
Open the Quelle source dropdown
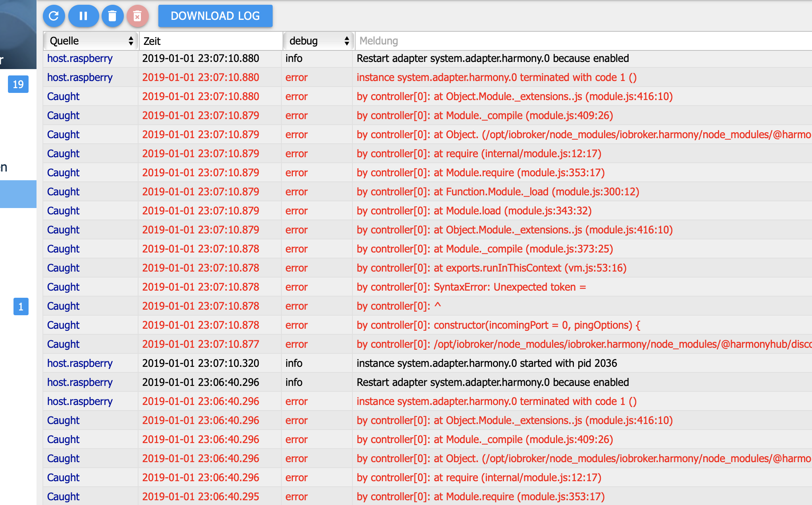coord(91,41)
